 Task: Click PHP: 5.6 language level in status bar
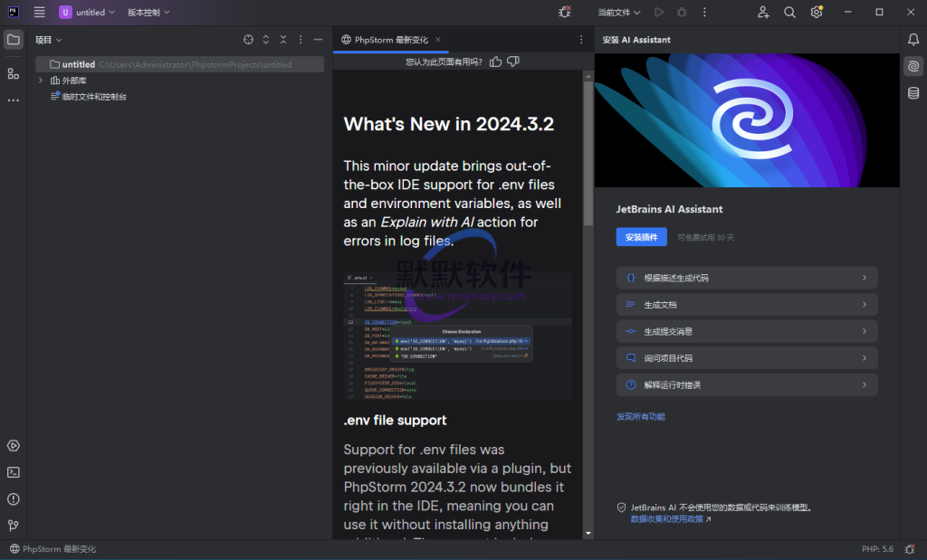(877, 549)
